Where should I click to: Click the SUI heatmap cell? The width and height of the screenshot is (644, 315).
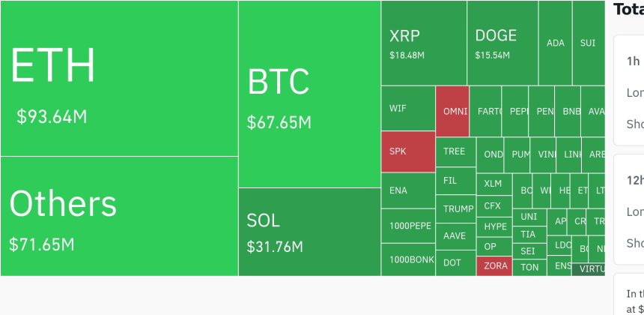point(588,43)
